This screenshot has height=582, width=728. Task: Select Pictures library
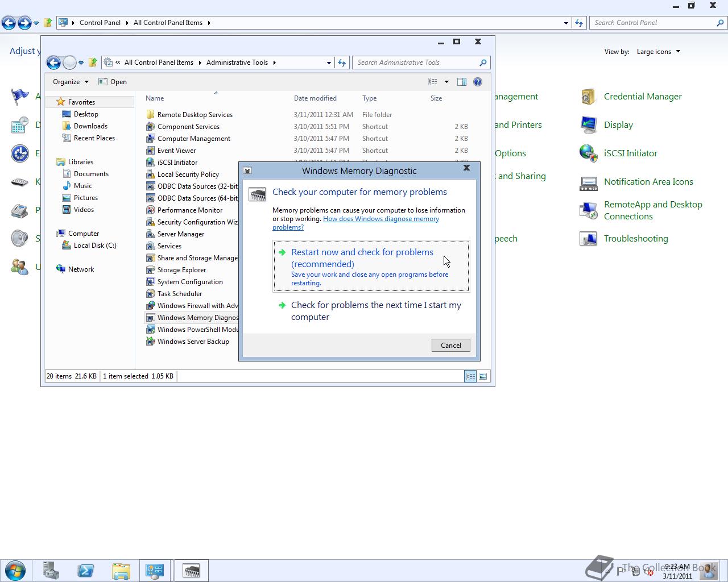[85, 198]
